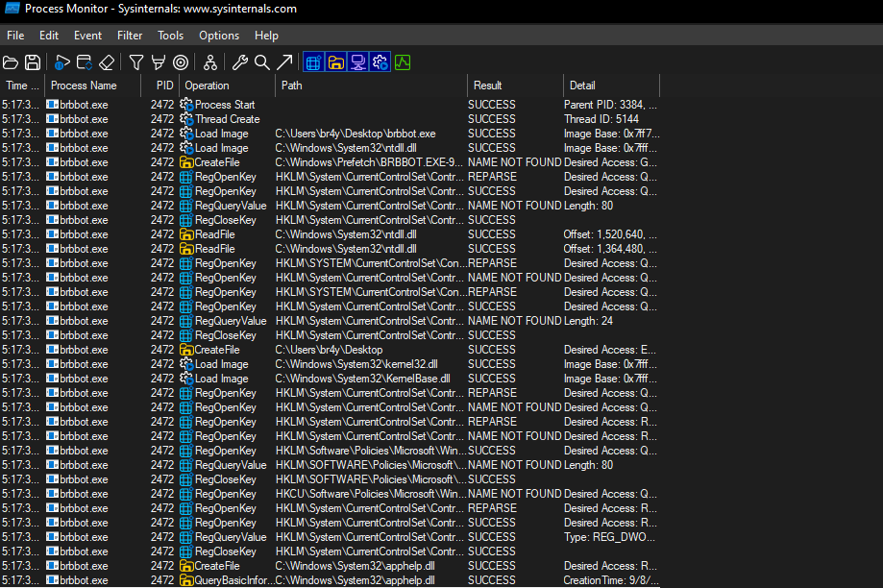Save the capture with the floppy disk icon

(x=33, y=62)
